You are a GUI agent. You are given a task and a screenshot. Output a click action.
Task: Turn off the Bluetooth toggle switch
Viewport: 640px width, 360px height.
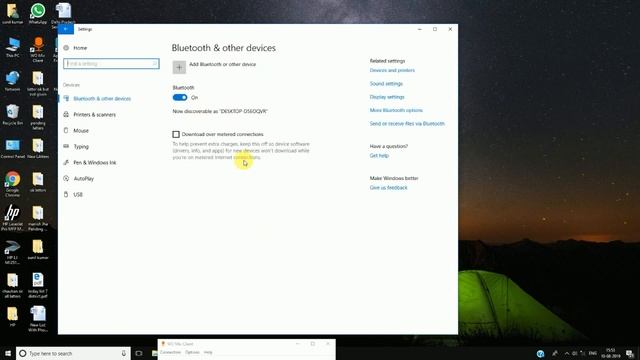pos(180,98)
